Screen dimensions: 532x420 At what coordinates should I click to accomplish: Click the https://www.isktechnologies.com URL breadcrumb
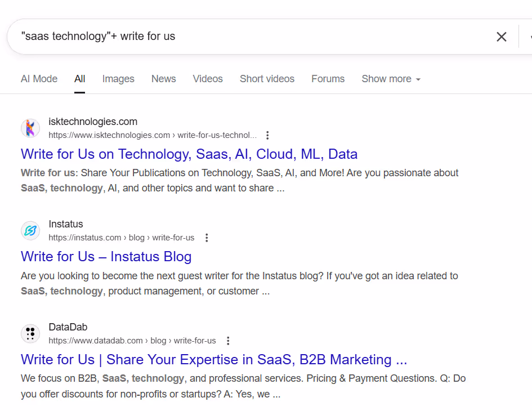tap(153, 135)
